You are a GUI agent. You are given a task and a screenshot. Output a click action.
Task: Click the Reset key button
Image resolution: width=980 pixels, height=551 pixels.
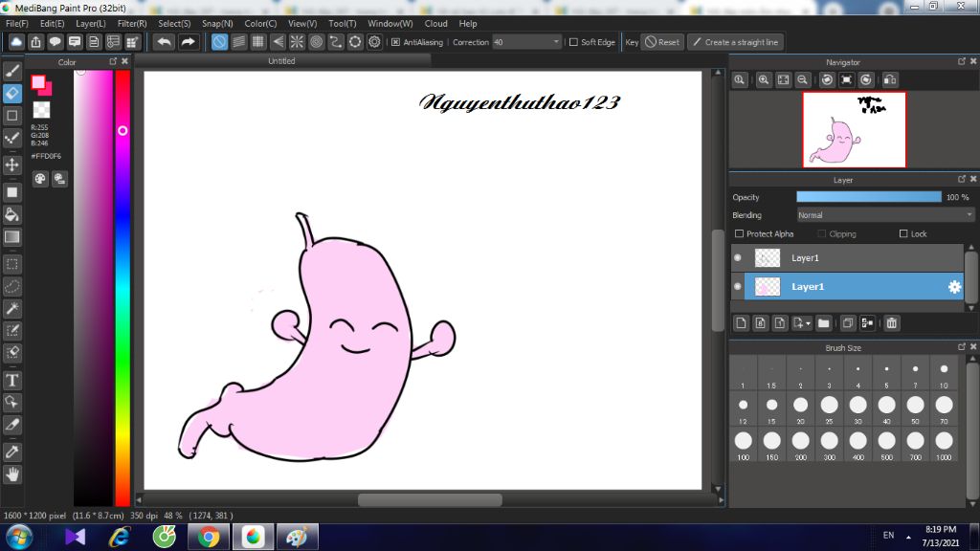662,42
